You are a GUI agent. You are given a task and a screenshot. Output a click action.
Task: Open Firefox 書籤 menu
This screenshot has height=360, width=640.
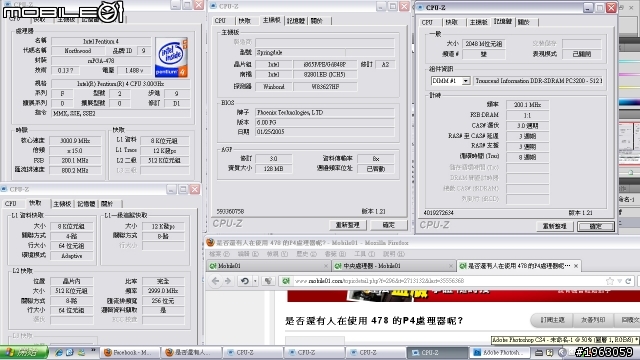pyautogui.click(x=335, y=254)
